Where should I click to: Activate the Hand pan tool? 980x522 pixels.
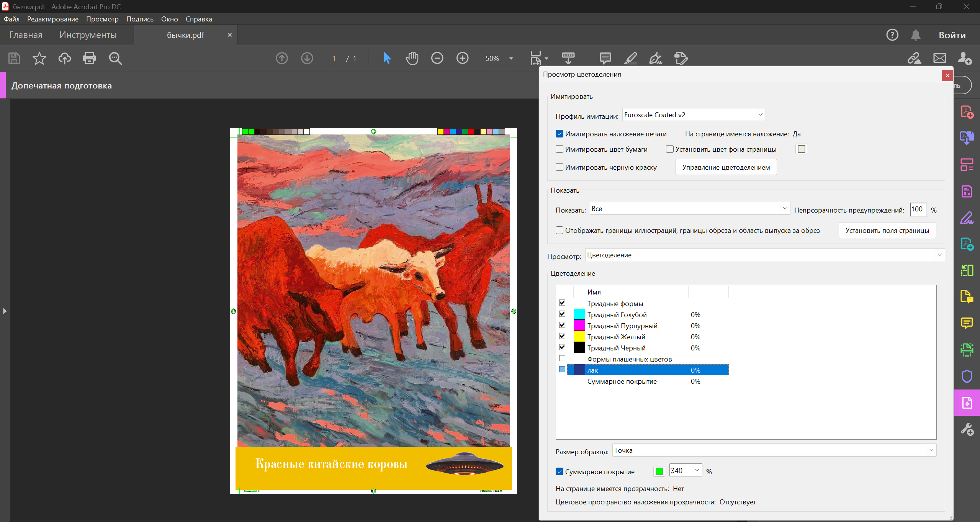pyautogui.click(x=412, y=58)
